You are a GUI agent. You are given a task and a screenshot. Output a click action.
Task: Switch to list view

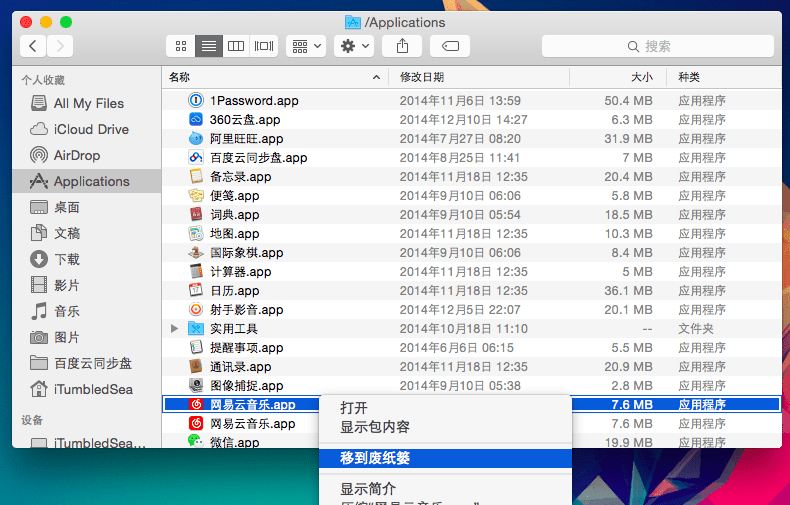[209, 46]
